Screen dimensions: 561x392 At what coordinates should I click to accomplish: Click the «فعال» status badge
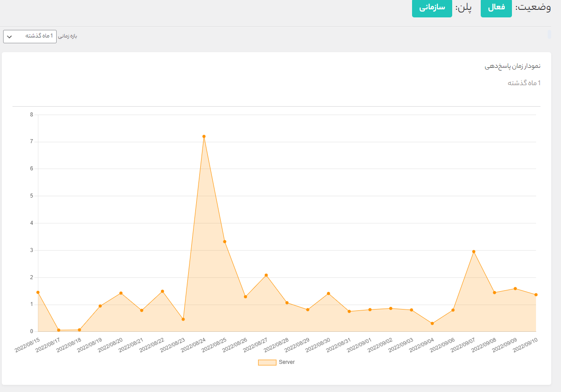tap(496, 8)
